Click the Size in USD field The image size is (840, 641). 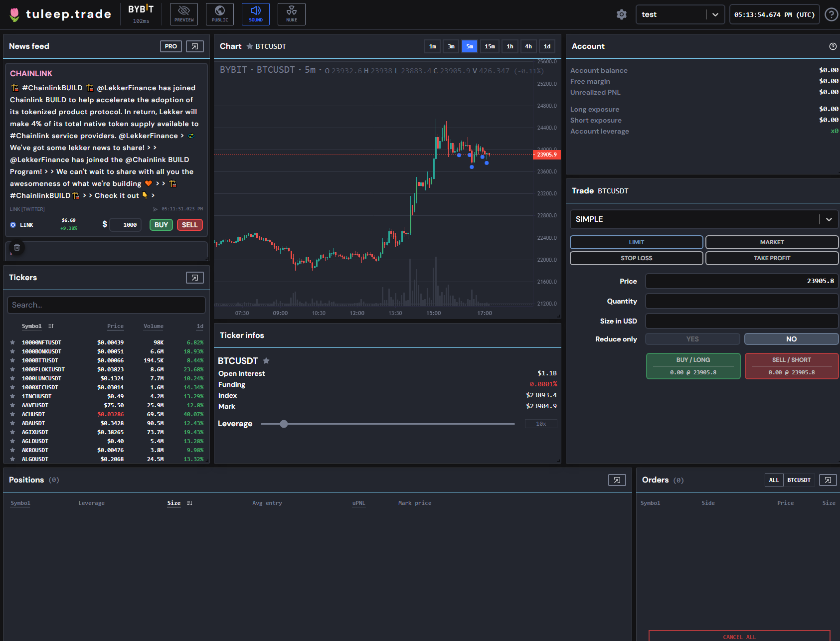point(742,321)
